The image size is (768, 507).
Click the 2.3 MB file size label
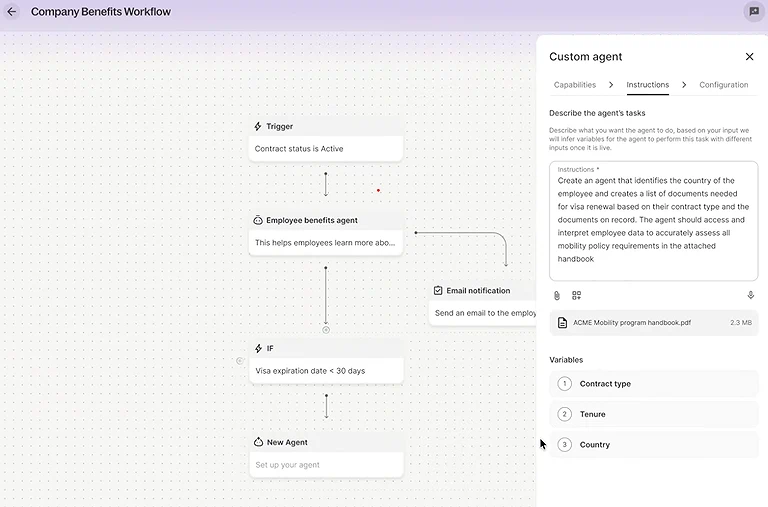pyautogui.click(x=741, y=323)
